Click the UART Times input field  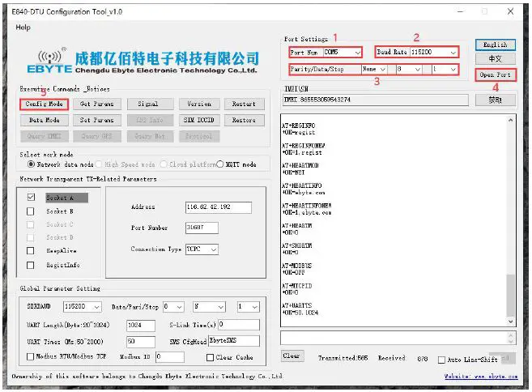point(141,342)
